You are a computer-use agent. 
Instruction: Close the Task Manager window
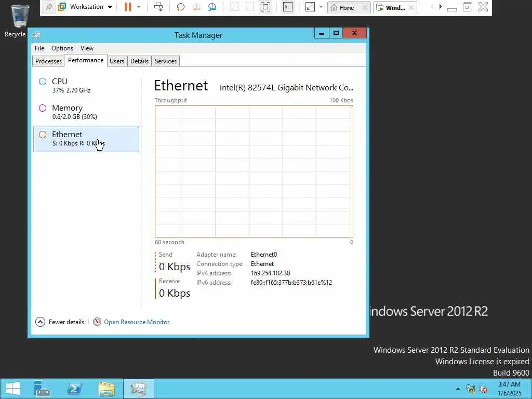pyautogui.click(x=354, y=33)
